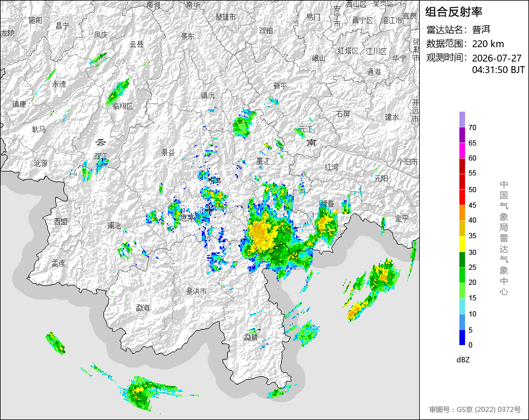This screenshot has width=529, height=420.
Task: Click the 墨江 county label on map
Action: tap(263, 161)
